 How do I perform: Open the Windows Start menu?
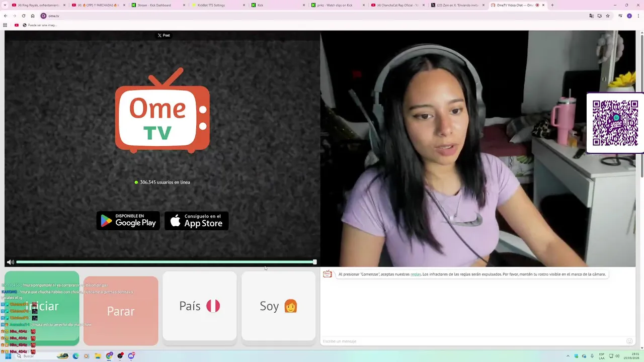click(x=8, y=356)
